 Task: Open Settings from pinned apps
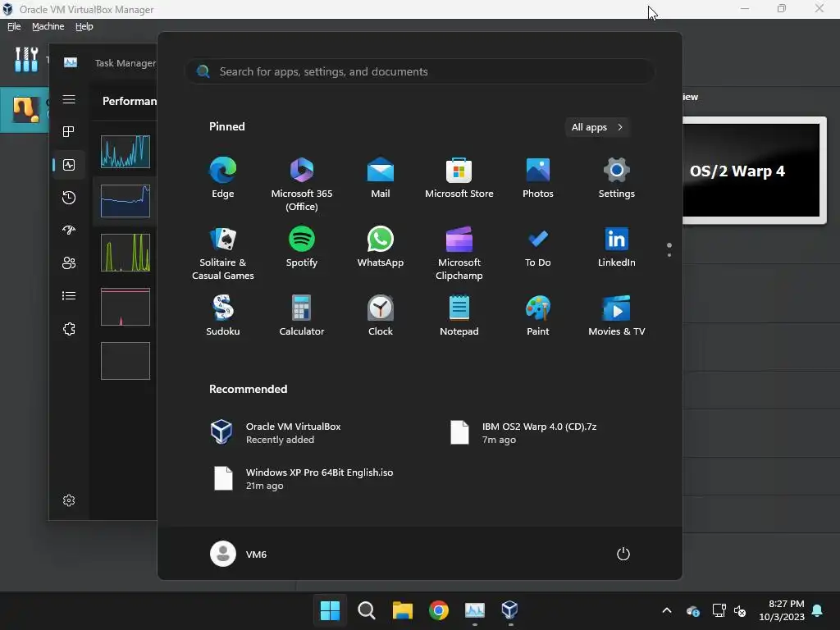tap(617, 178)
